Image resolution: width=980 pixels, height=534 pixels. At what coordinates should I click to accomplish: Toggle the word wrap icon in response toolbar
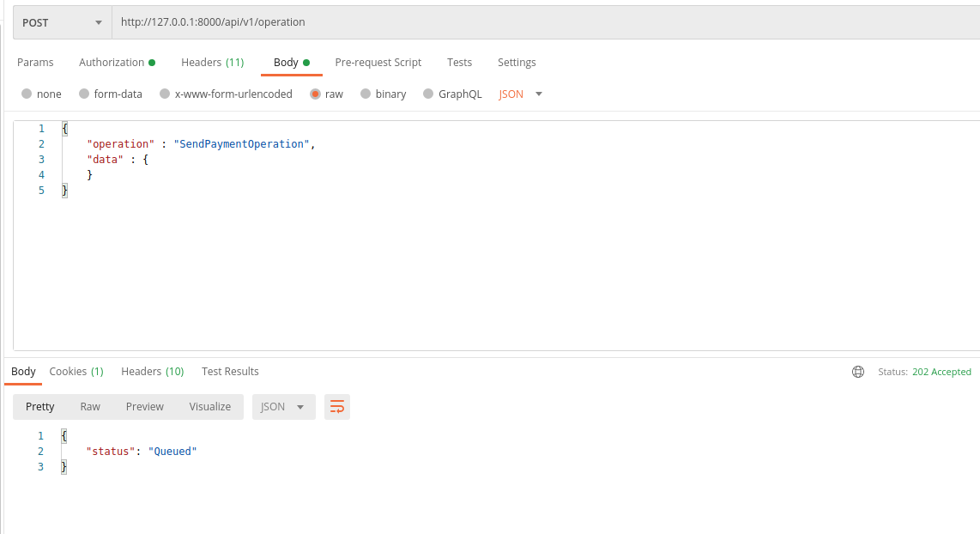point(337,407)
